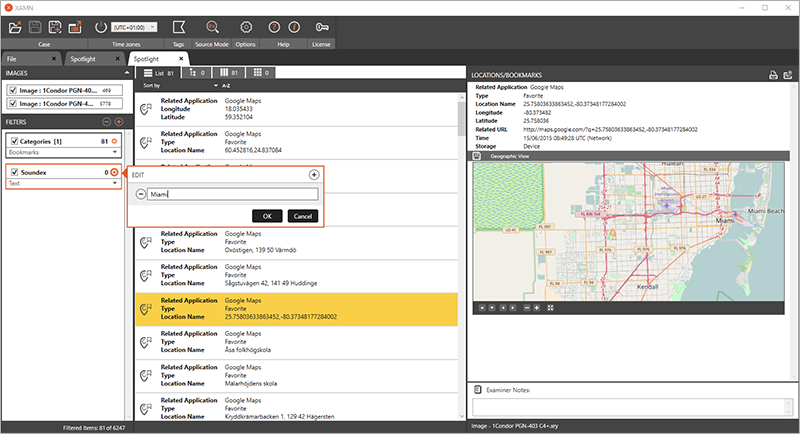The height and width of the screenshot is (434, 800).
Task: Click the export icon in Locations/Bookmarks header
Action: coord(788,75)
